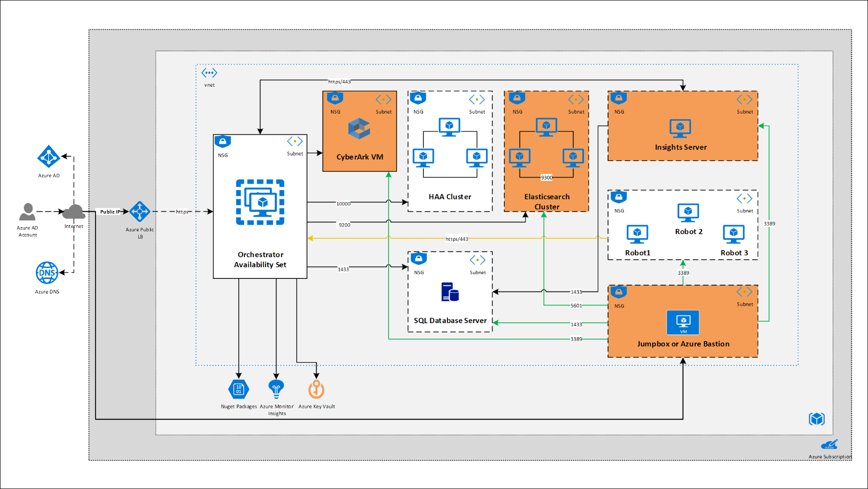Click the NSG shield in CyberArk box
868x489 pixels.
tap(335, 98)
